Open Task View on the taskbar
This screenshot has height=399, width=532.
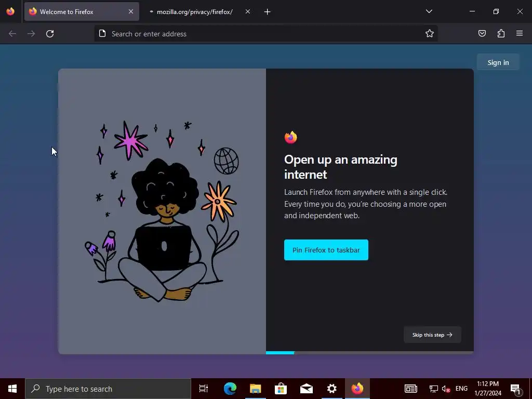204,389
